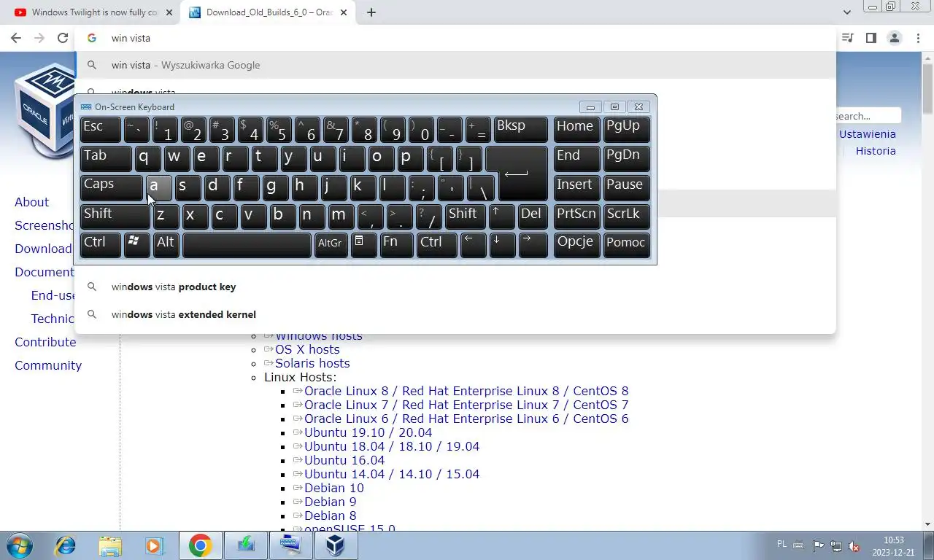Screen dimensions: 934x560
Task: Open the Action Center flag tray icon
Action: [x=818, y=545]
